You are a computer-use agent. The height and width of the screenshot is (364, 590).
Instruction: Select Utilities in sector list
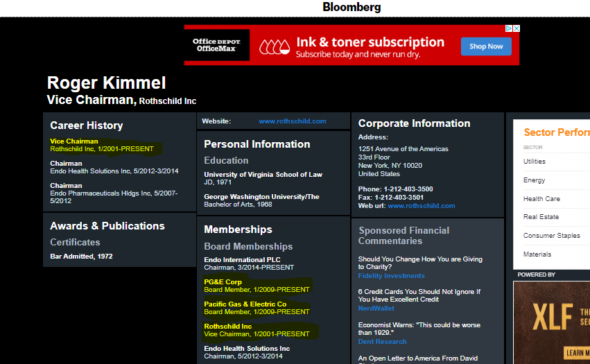pos(535,162)
